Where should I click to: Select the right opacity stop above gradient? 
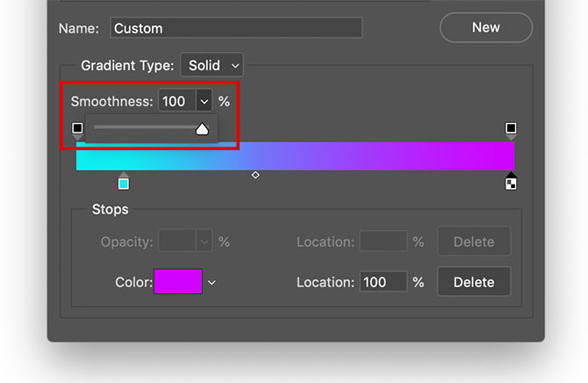(x=511, y=129)
